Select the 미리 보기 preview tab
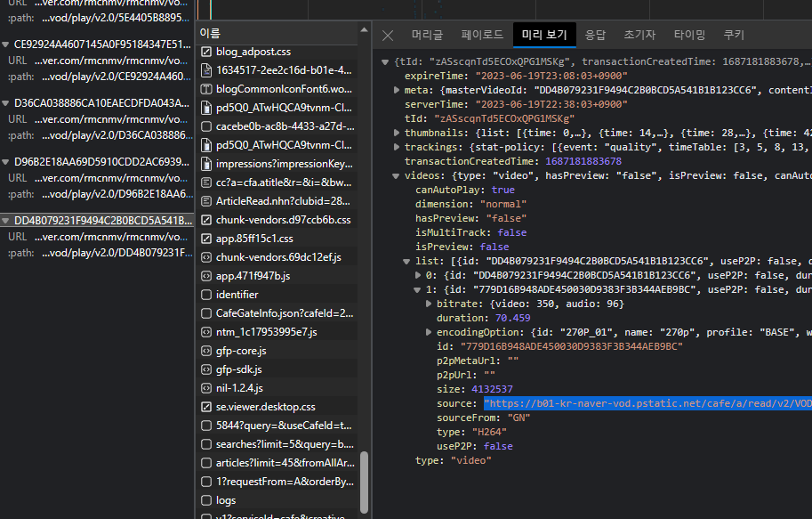 [544, 35]
